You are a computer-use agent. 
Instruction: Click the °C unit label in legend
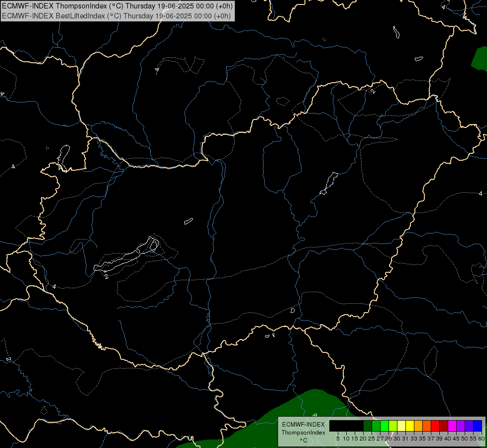(304, 440)
